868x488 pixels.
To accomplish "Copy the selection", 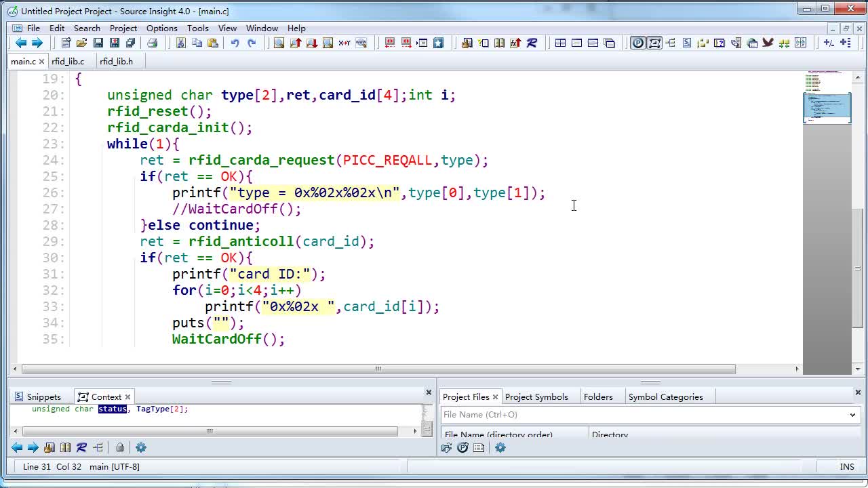I will [197, 43].
